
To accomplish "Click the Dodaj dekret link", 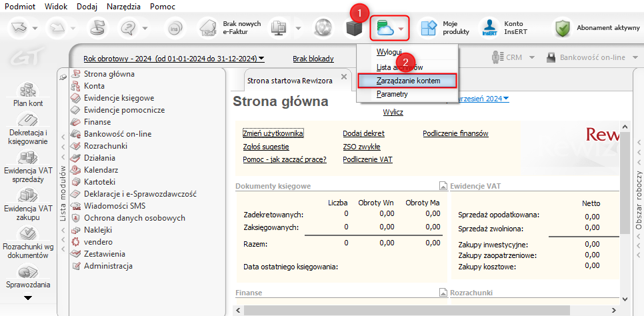I will pos(363,133).
